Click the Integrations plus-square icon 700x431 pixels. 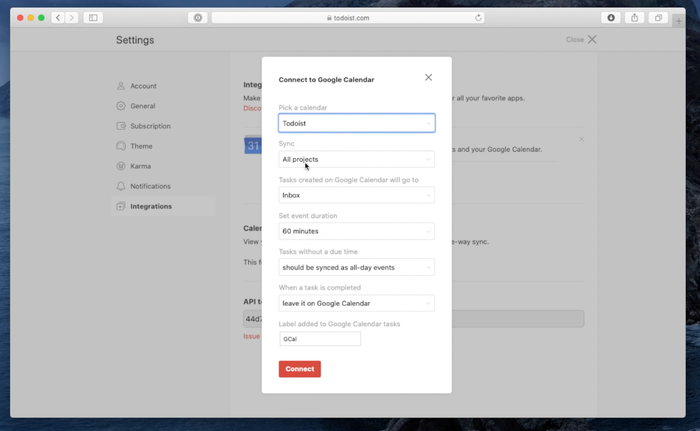pos(121,206)
